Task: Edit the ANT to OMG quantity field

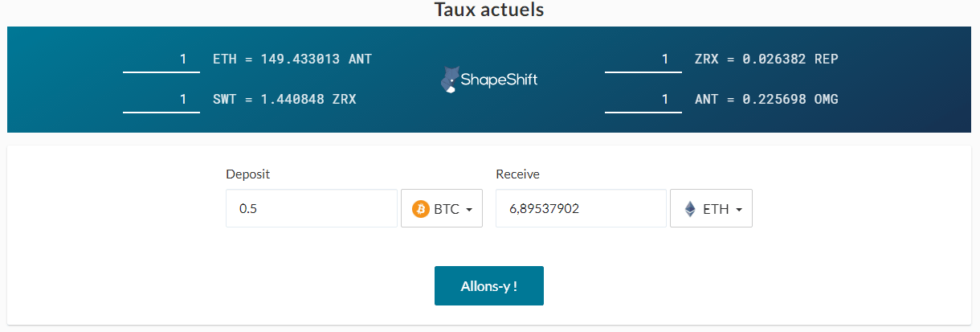Action: [x=643, y=100]
